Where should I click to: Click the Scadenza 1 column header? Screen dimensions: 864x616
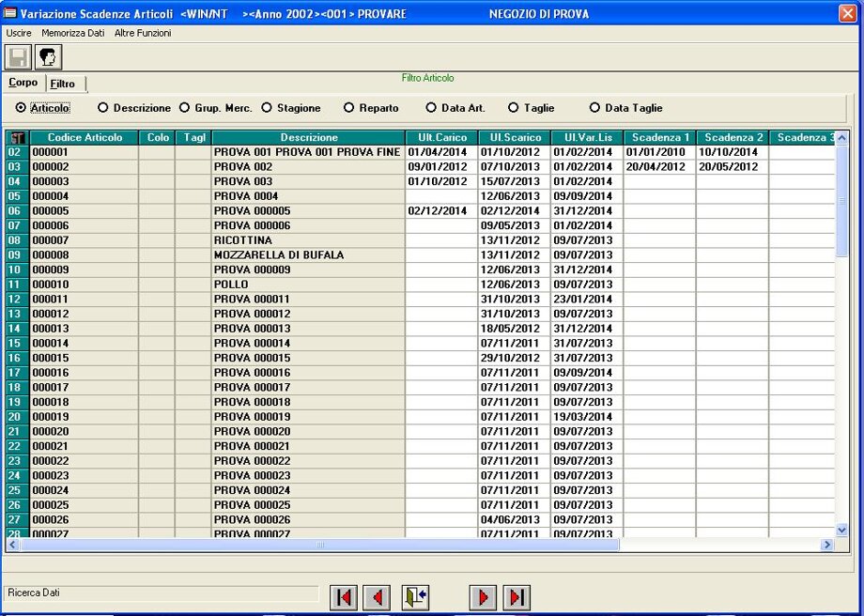(660, 138)
